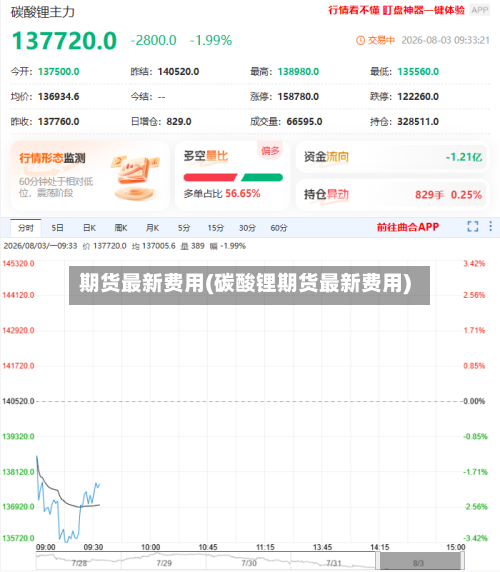Click the change value -2800.0
The width and height of the screenshot is (500, 572).
tap(154, 40)
